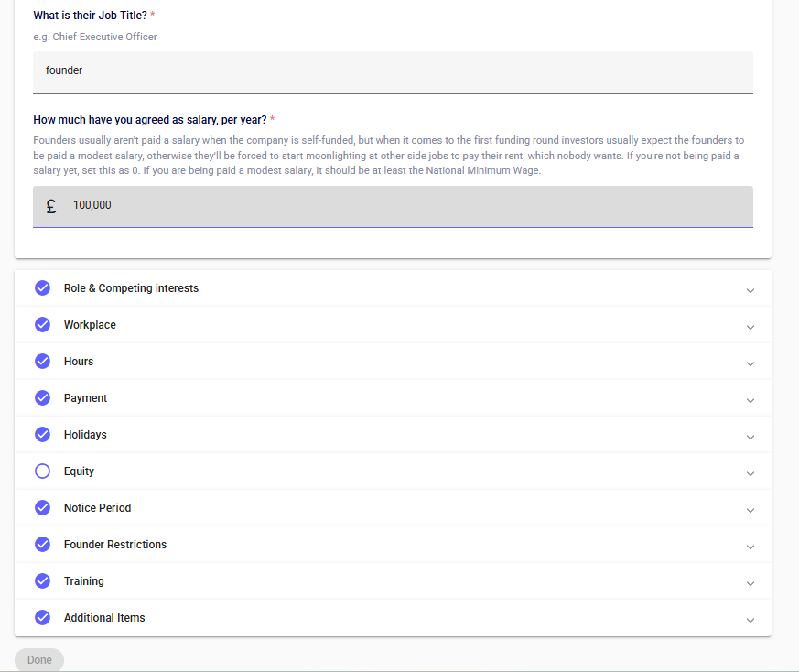Click the Training completed checkmark icon
The height and width of the screenshot is (672, 799).
point(42,581)
